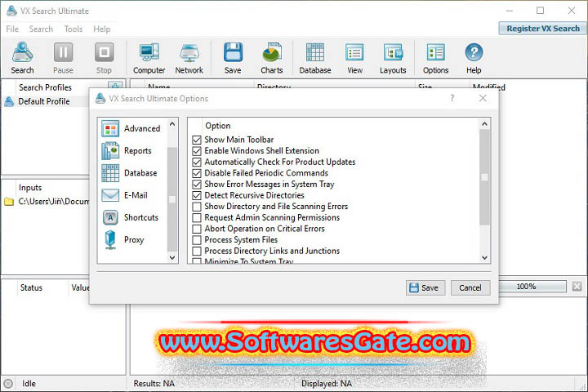The height and width of the screenshot is (392, 588).
Task: Open the Options toolbar icon
Action: (436, 57)
